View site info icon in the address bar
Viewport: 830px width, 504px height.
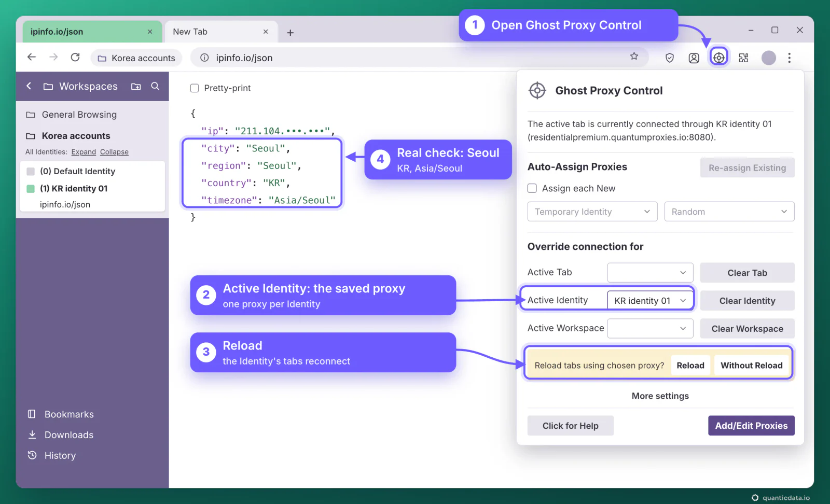point(204,58)
